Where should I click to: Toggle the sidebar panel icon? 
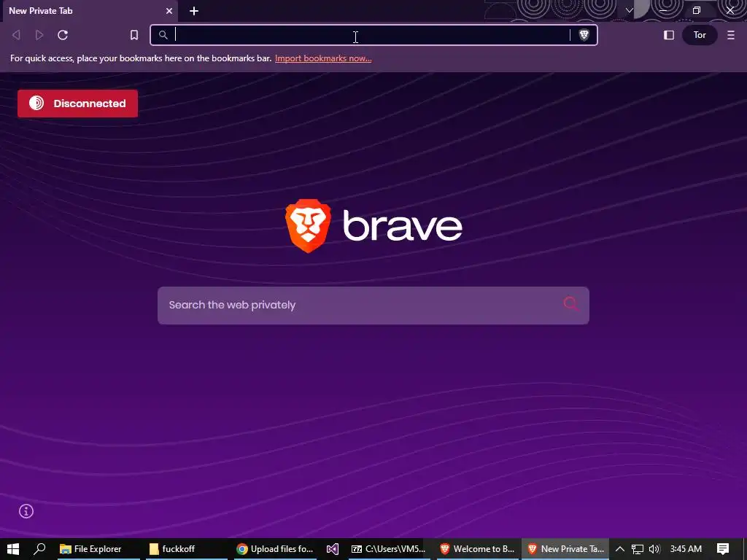point(669,35)
